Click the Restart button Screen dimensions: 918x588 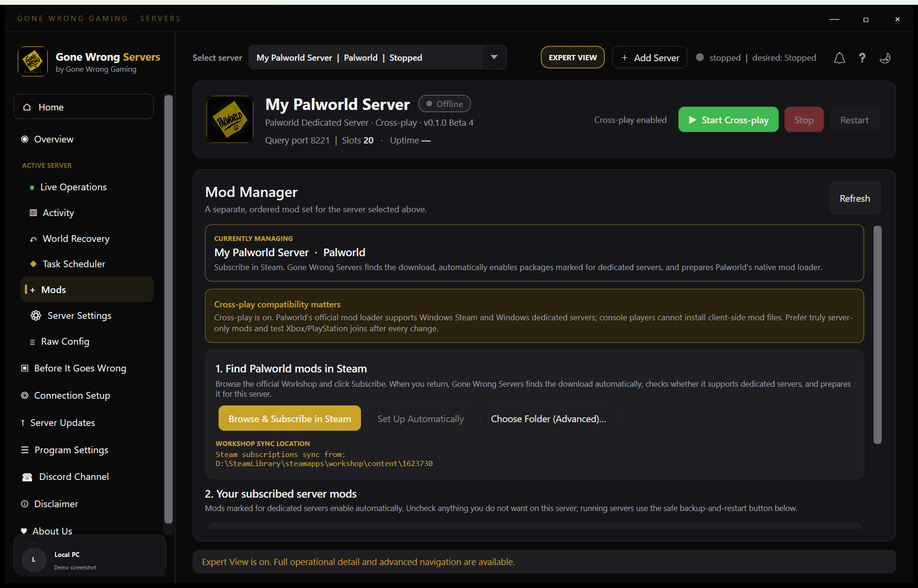pos(854,120)
